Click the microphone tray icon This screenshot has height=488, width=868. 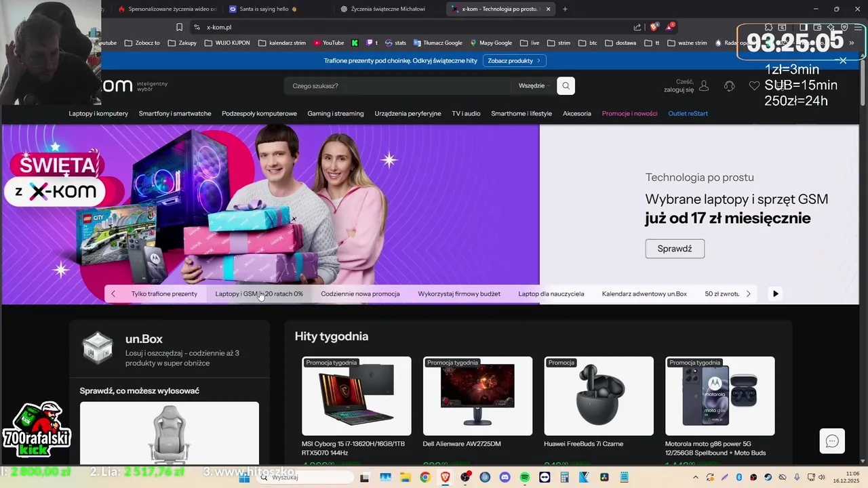(797, 477)
